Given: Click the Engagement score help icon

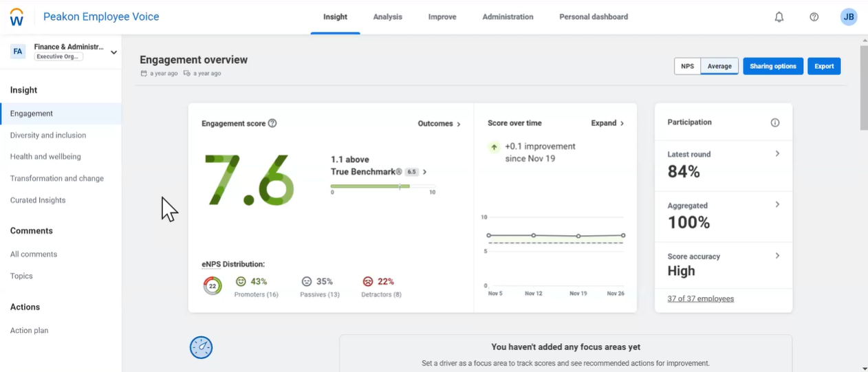Looking at the screenshot, I should tap(272, 124).
